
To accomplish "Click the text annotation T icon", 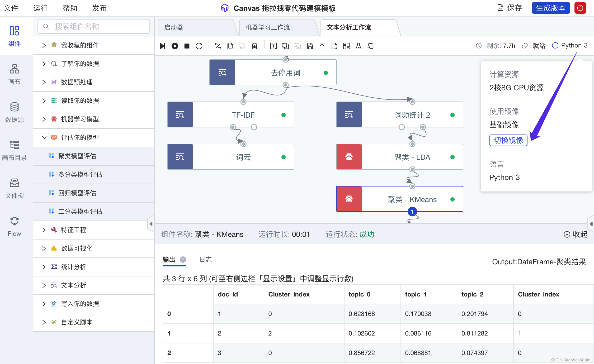I will pyautogui.click(x=273, y=46).
